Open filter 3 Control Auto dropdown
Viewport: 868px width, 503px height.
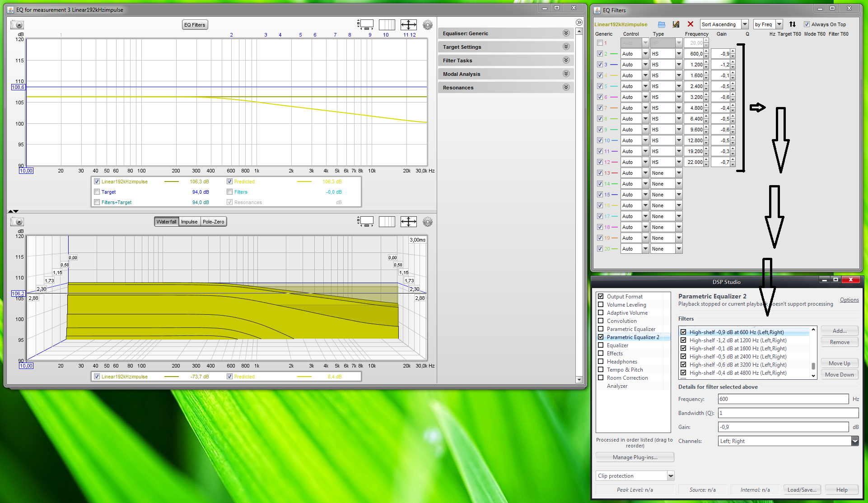[645, 65]
